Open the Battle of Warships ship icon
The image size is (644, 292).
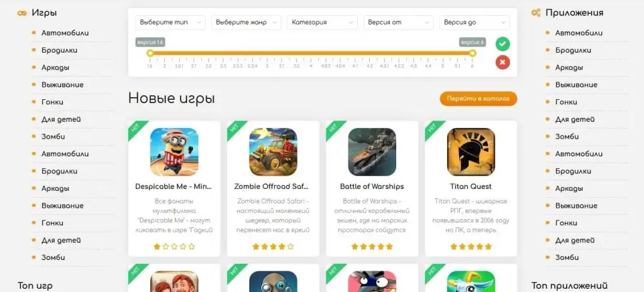point(372,152)
